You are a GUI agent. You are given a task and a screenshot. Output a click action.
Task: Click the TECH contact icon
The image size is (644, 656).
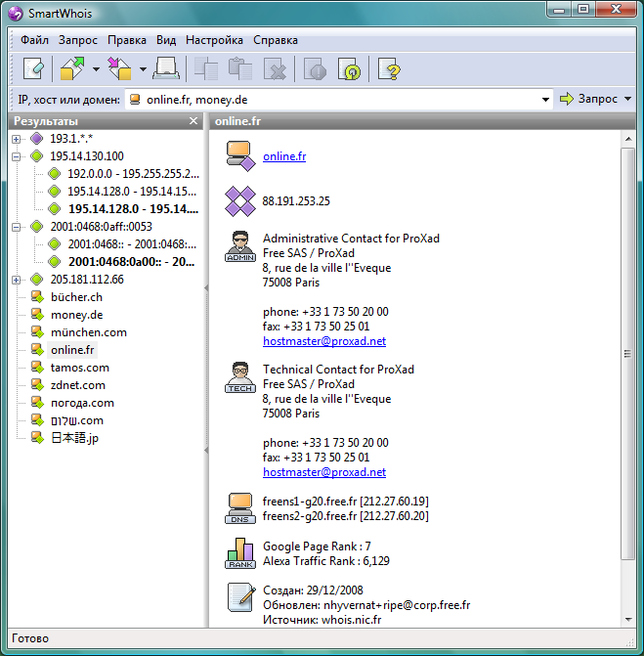(240, 377)
